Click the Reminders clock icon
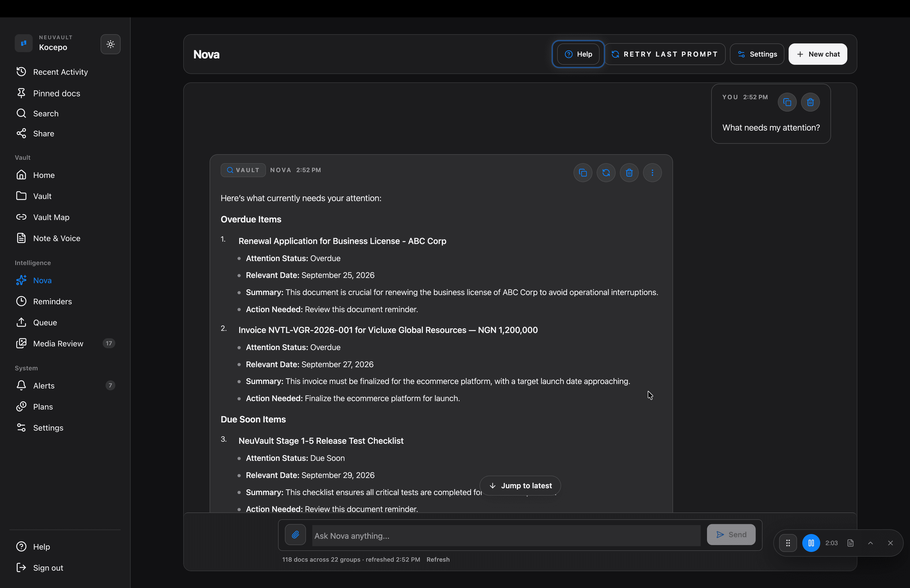This screenshot has height=588, width=910. [x=21, y=301]
